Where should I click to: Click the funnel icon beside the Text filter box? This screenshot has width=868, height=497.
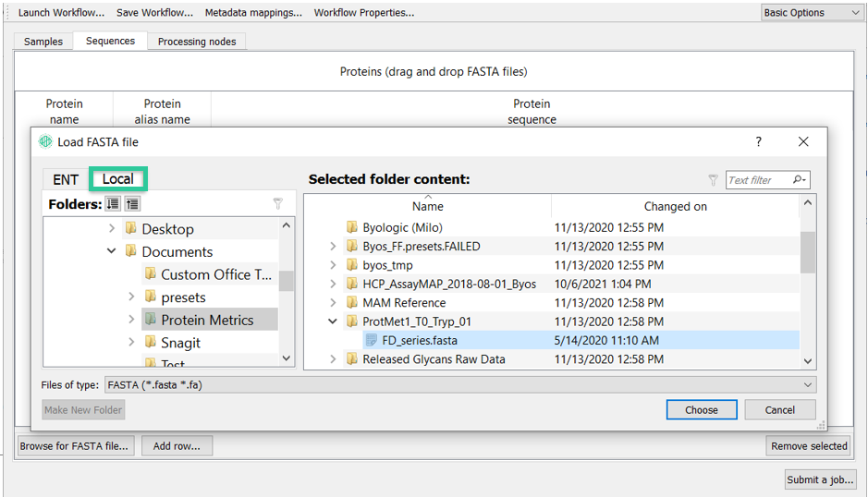click(713, 180)
